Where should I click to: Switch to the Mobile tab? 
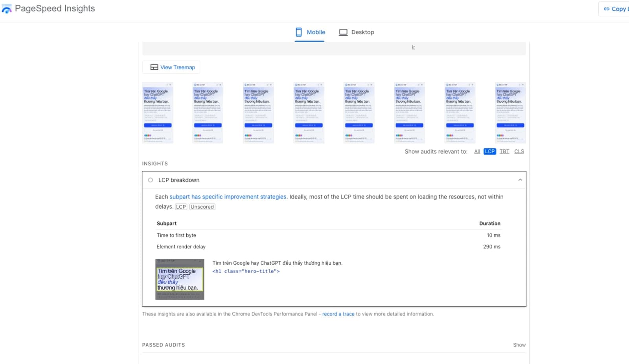pyautogui.click(x=310, y=32)
